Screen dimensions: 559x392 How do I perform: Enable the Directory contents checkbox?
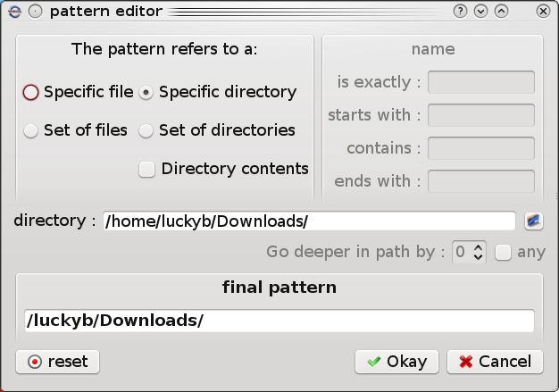click(147, 169)
